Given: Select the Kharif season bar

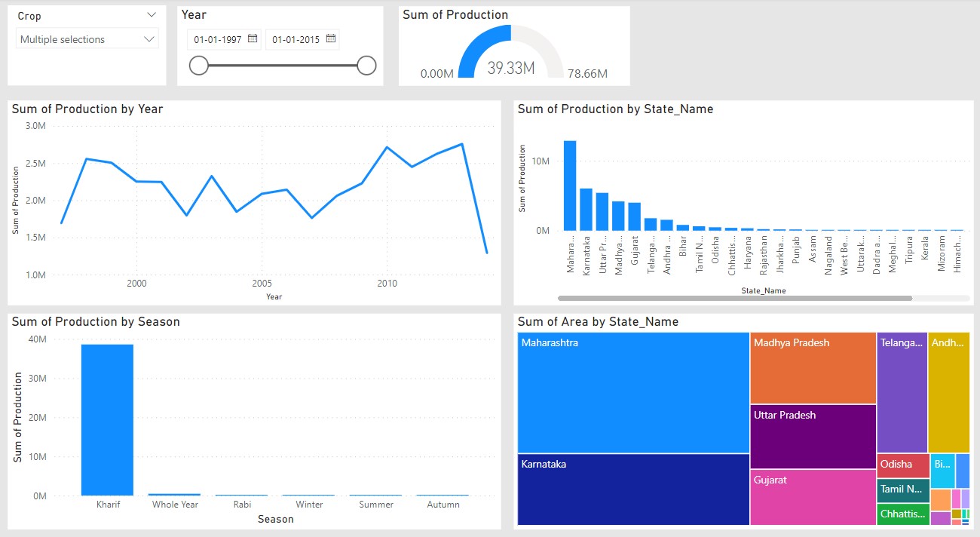Looking at the screenshot, I should [x=107, y=419].
